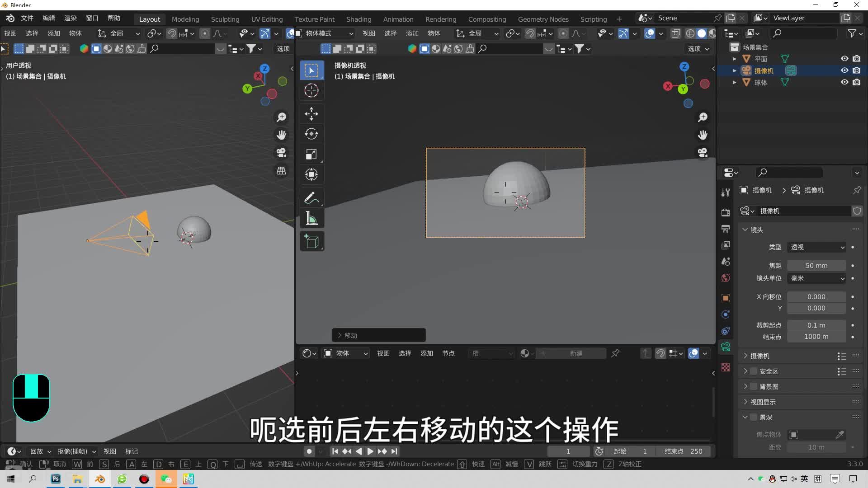
Task: Click the Scene name field
Action: pos(684,18)
